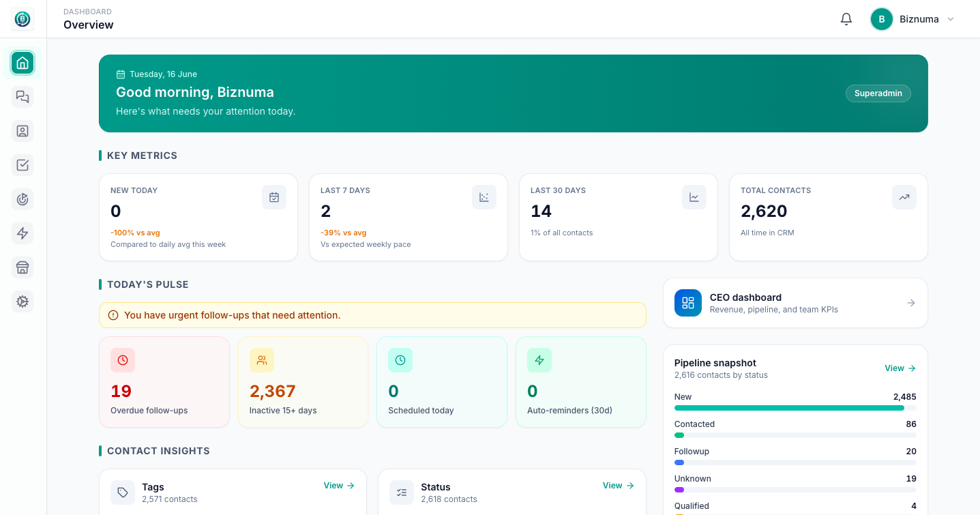Click the blue CEO dashboard grid icon
Screen dimensions: 980x515
coord(688,303)
